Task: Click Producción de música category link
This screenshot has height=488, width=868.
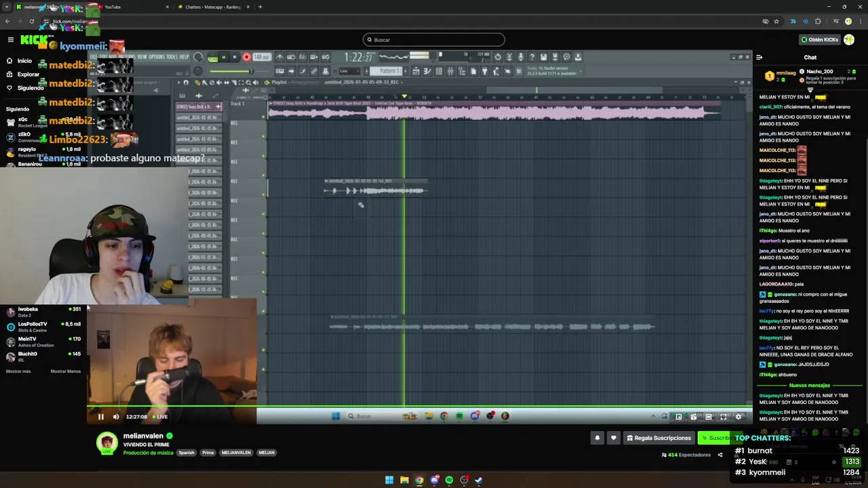Action: coord(148,453)
